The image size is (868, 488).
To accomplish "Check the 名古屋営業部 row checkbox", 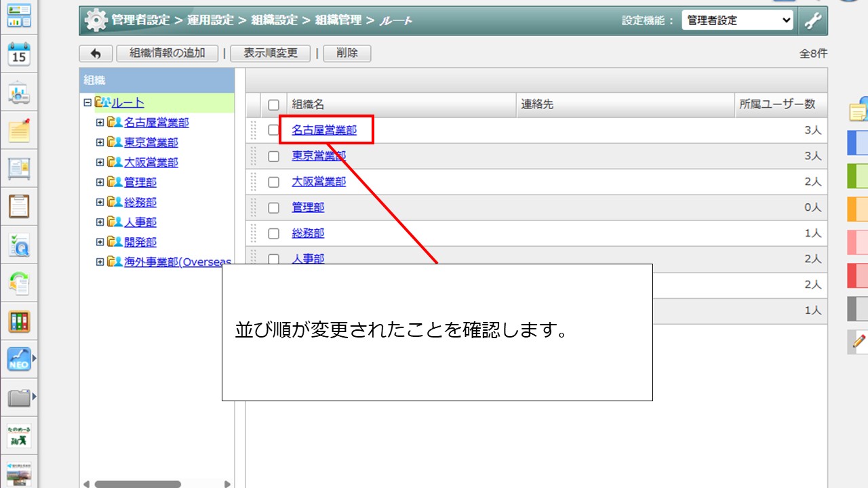I will [x=274, y=130].
